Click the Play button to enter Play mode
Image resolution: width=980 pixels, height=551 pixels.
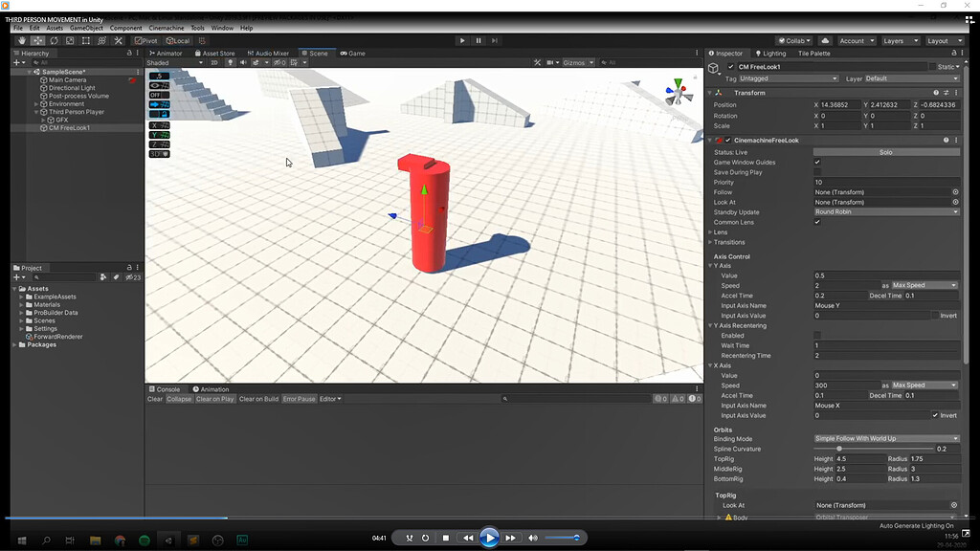pyautogui.click(x=462, y=40)
